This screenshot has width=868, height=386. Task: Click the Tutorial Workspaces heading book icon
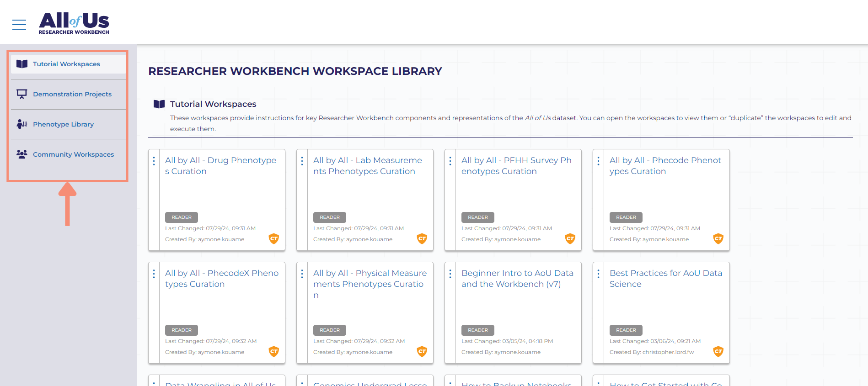[x=159, y=104]
